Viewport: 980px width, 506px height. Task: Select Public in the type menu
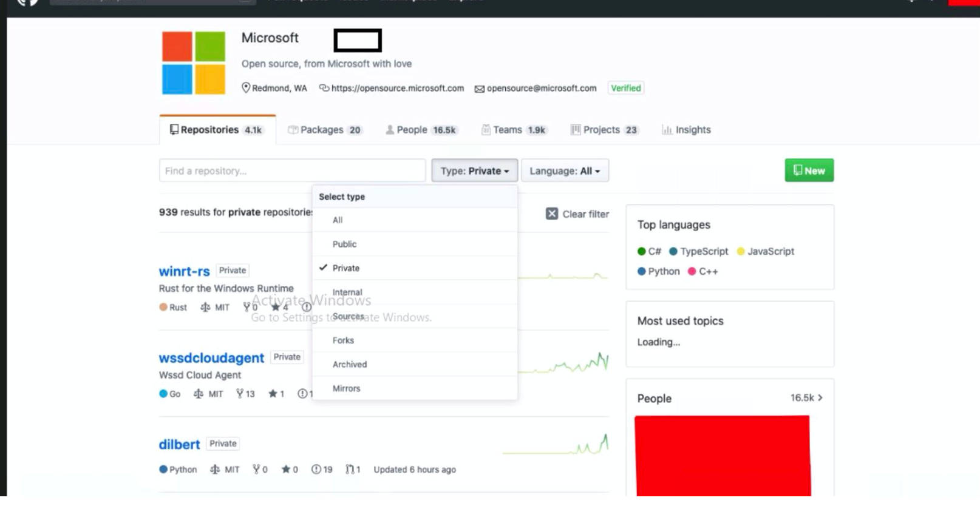click(415, 244)
